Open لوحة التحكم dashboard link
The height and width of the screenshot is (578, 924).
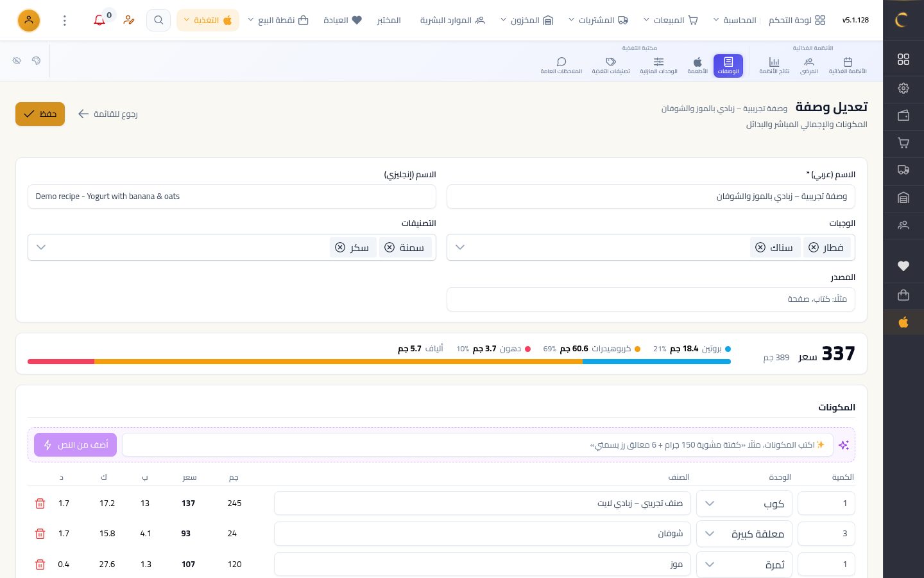pos(797,21)
